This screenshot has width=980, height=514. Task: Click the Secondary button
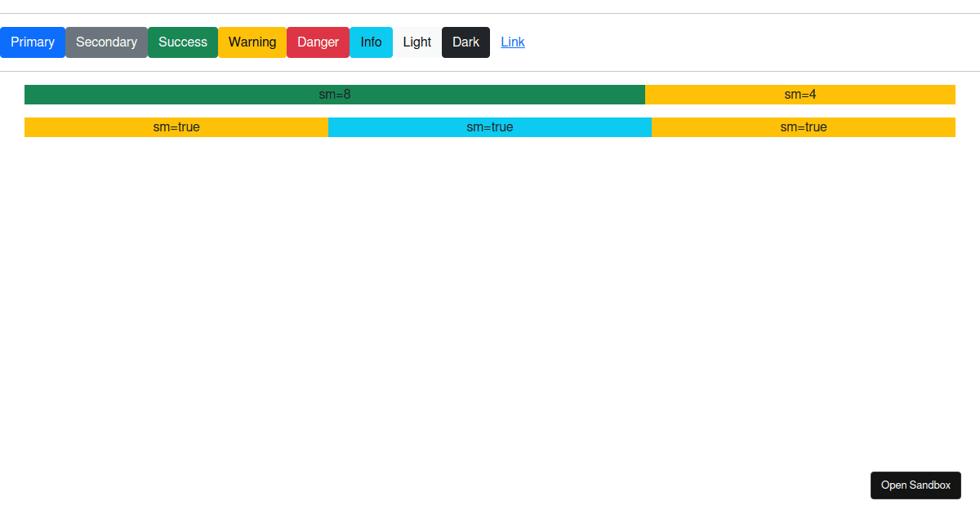tap(106, 42)
